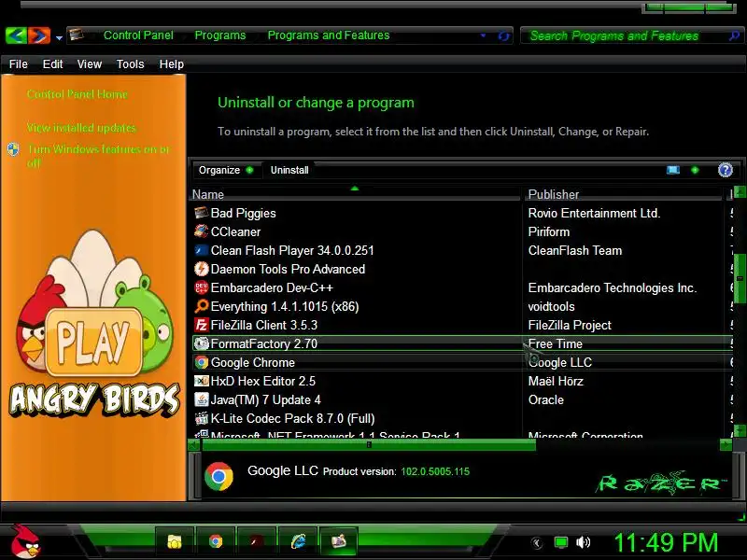Sort by the Publisher column header
Screen dimensions: 747x560
(x=625, y=194)
